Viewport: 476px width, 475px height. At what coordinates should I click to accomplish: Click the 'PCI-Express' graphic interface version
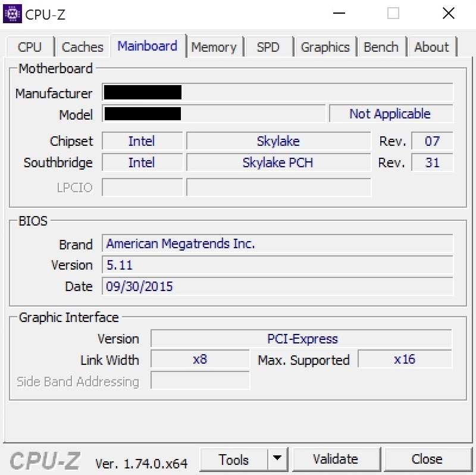point(302,339)
